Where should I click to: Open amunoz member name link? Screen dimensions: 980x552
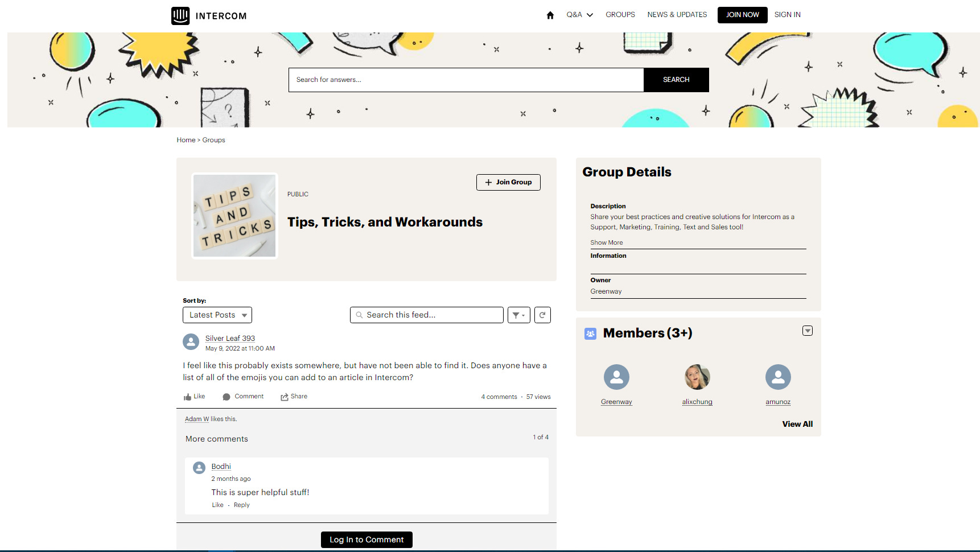[778, 402]
